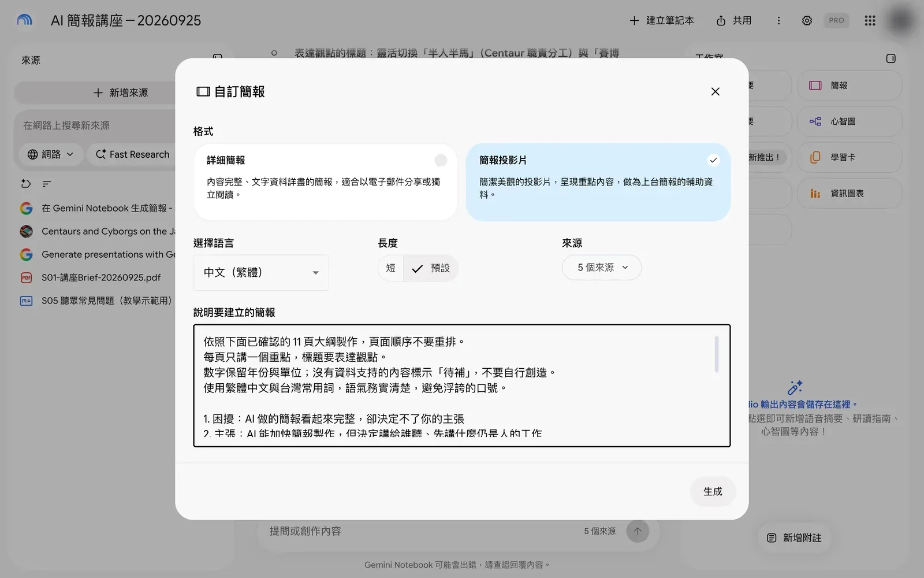This screenshot has height=578, width=924.
Task: Open the three-dot more options menu
Action: (x=778, y=21)
